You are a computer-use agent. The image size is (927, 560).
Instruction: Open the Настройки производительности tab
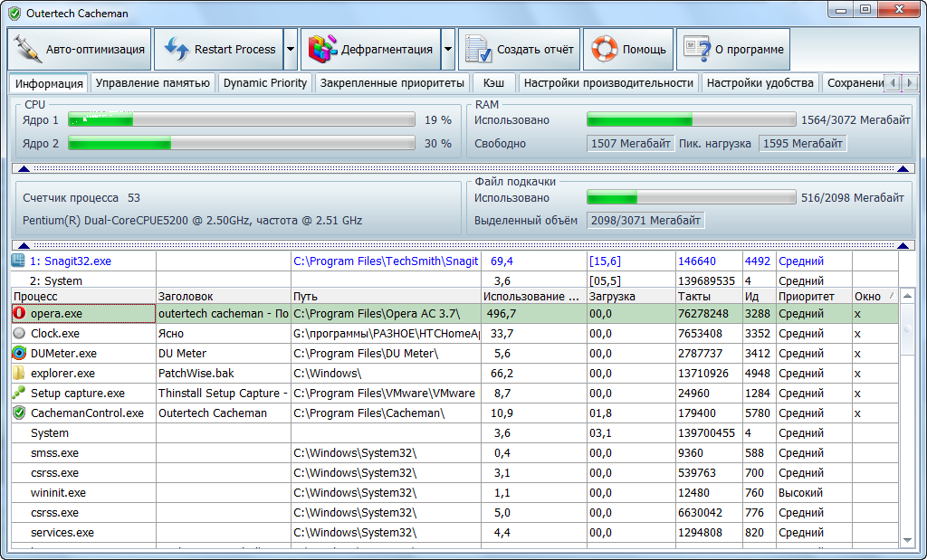(x=608, y=82)
